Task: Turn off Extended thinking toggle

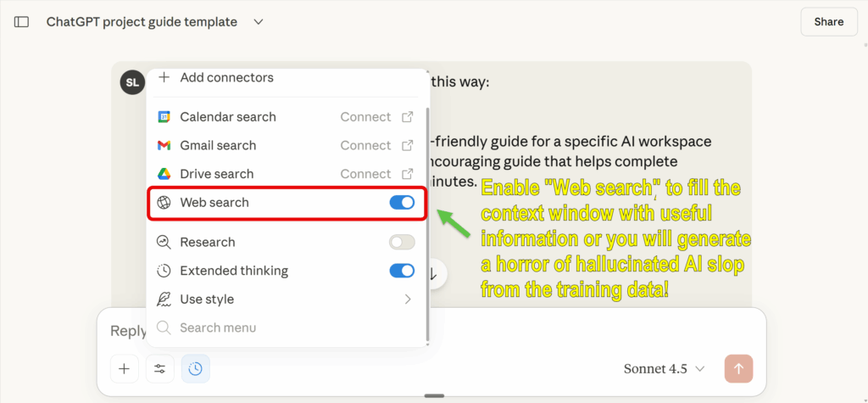Action: coord(402,271)
